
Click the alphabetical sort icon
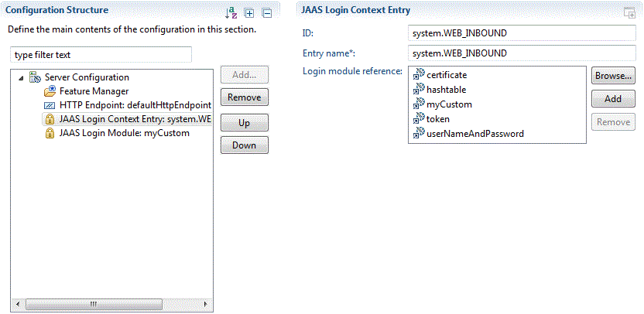point(231,14)
